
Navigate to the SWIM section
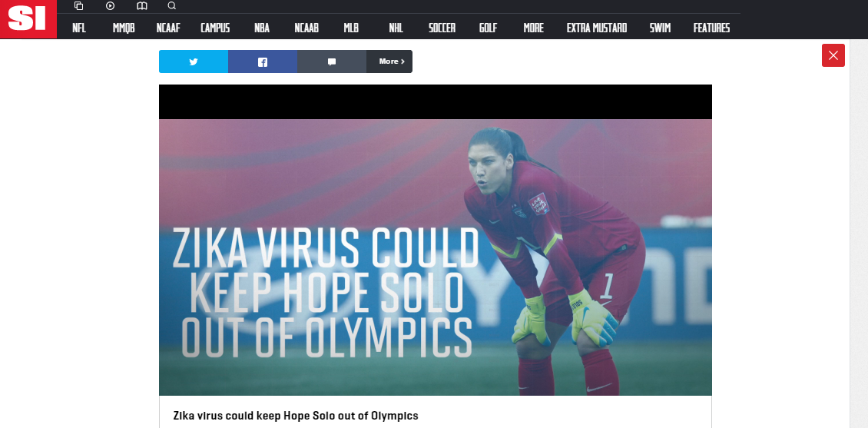click(x=660, y=28)
